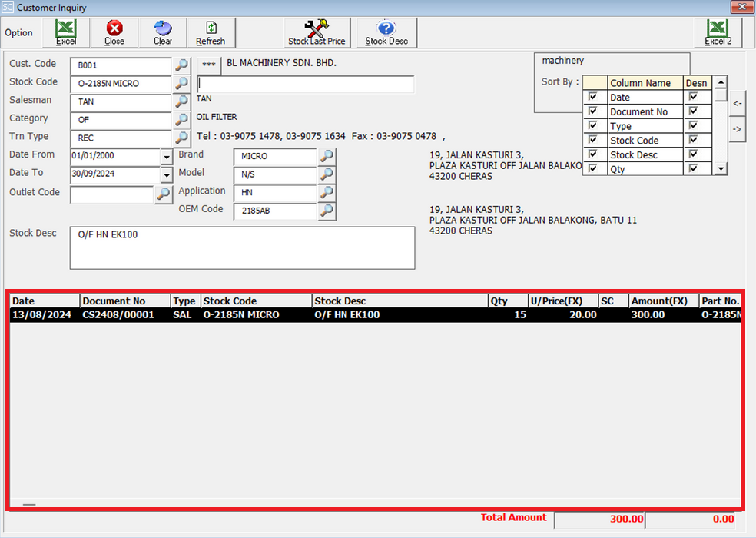756x538 pixels.
Task: Export results with the Excel toolbar icon
Action: [66, 32]
